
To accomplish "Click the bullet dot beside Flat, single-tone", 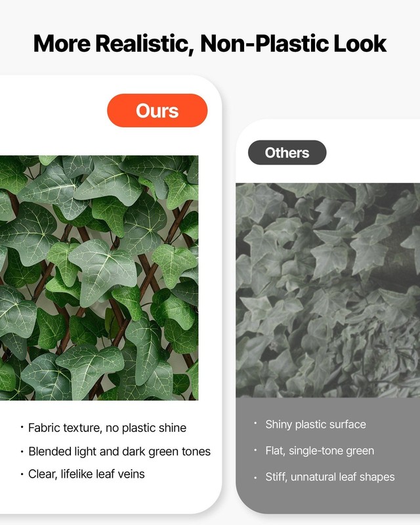I will point(255,450).
